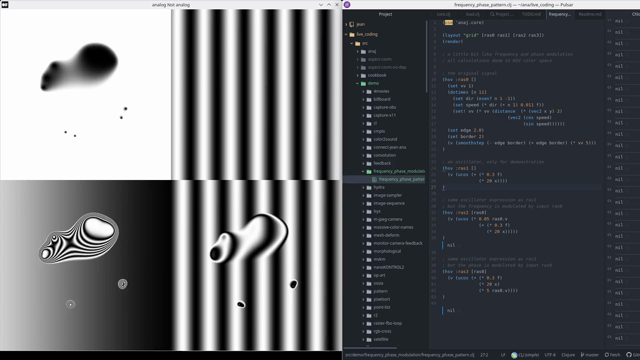Open the Project find results tab
This screenshot has height=360, width=640.
click(502, 14)
